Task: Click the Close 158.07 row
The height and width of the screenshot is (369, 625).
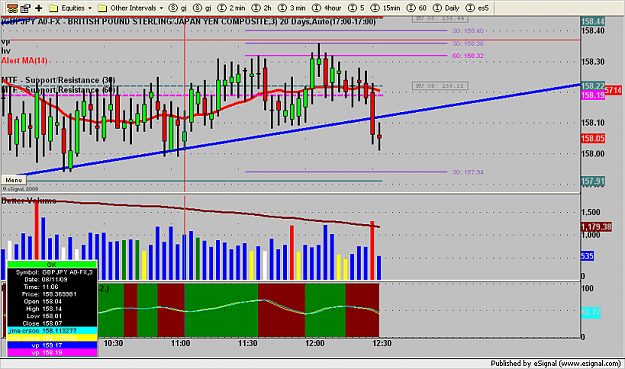Action: [x=52, y=323]
